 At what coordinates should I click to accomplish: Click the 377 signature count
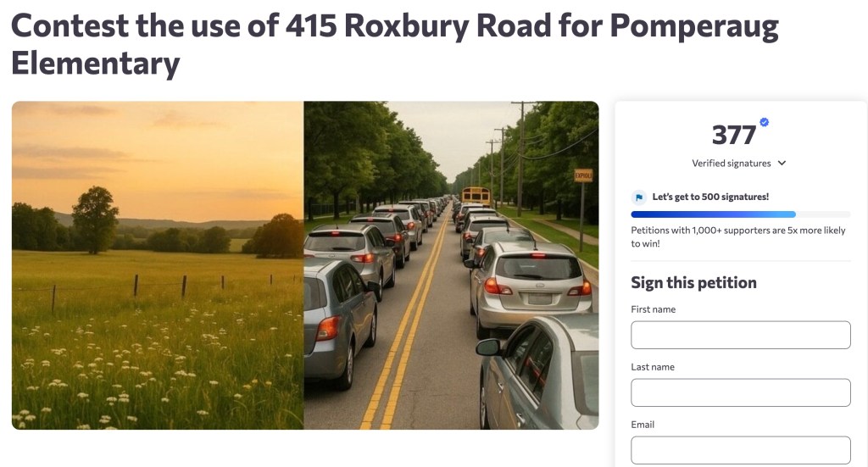pos(734,136)
